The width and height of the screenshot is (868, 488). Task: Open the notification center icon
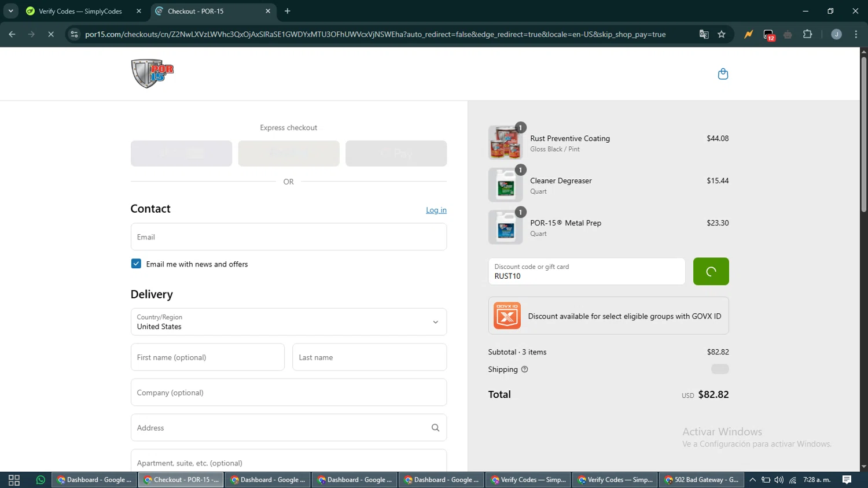pyautogui.click(x=847, y=480)
